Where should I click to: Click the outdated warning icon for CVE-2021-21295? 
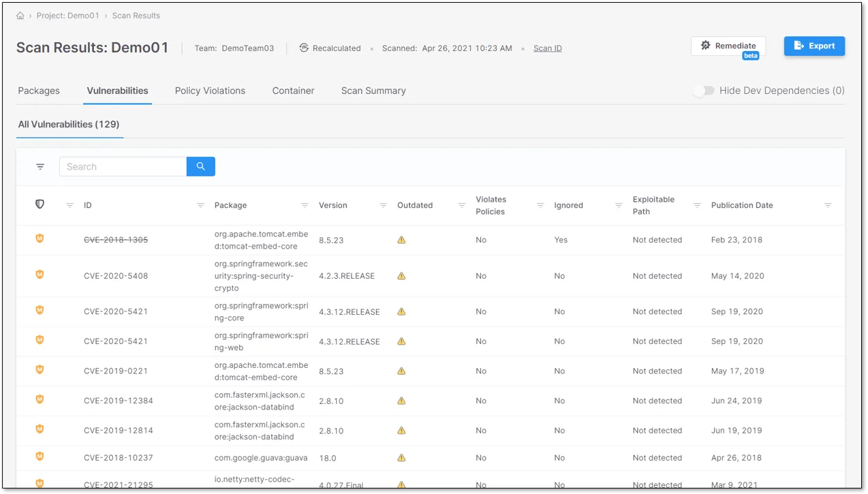pos(401,484)
